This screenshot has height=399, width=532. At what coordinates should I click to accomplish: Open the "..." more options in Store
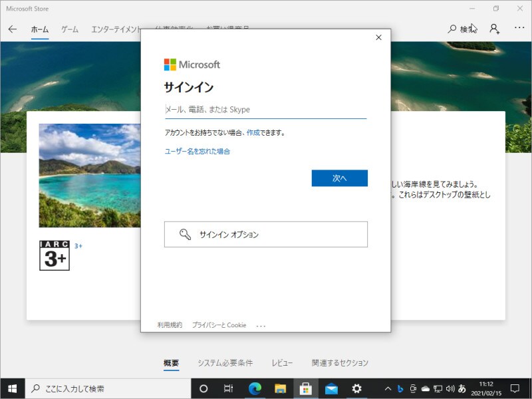click(x=519, y=29)
